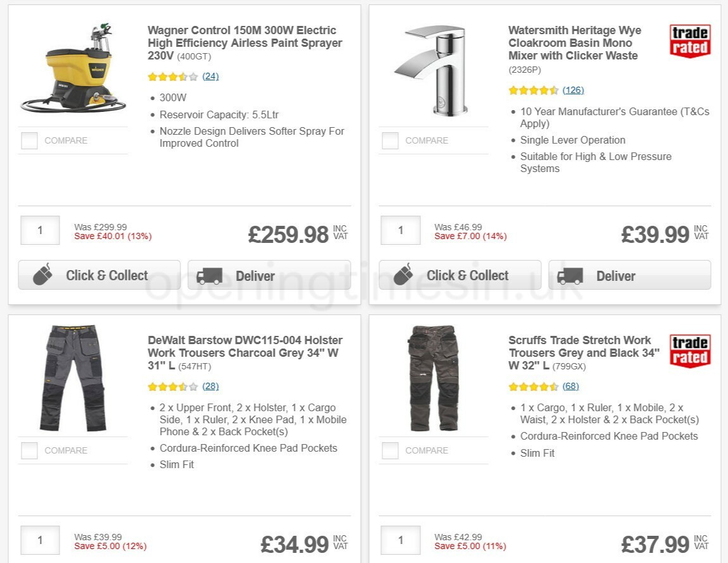The width and height of the screenshot is (728, 563).
Task: Choose Deliver for the Watersmith basin mixer
Action: (629, 275)
